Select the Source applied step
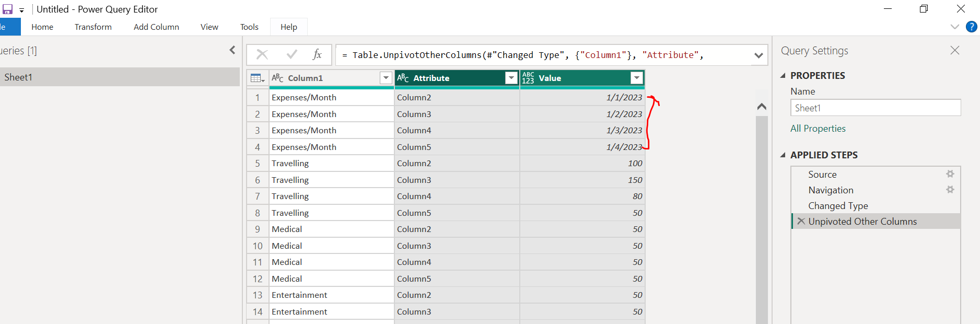The width and height of the screenshot is (980, 324). click(822, 175)
